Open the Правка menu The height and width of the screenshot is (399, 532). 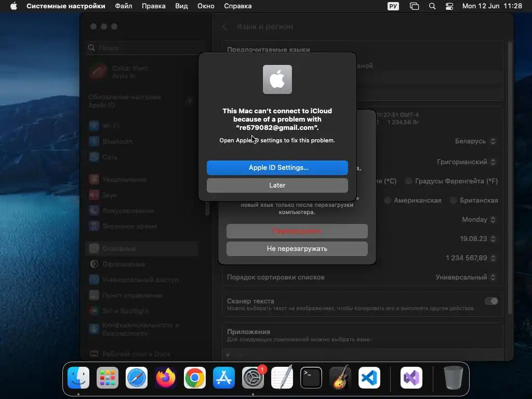coord(154,6)
